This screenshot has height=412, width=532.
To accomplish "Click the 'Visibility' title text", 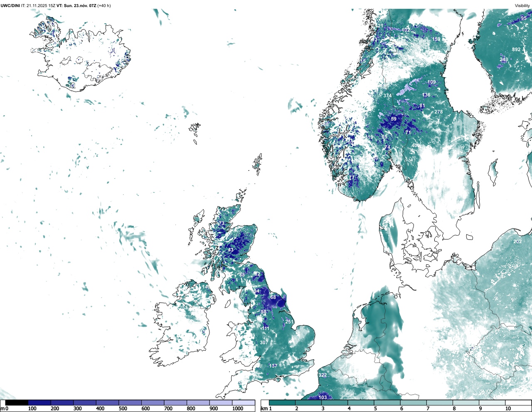I will tap(522, 5).
